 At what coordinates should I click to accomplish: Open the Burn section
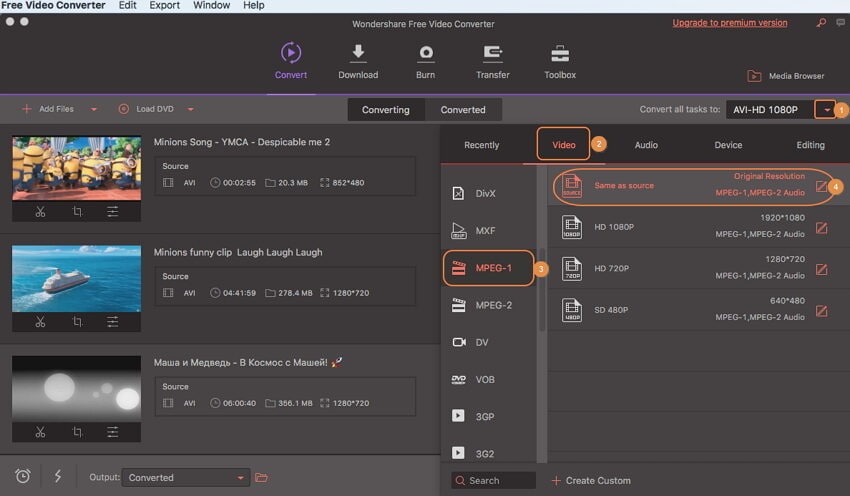[426, 61]
